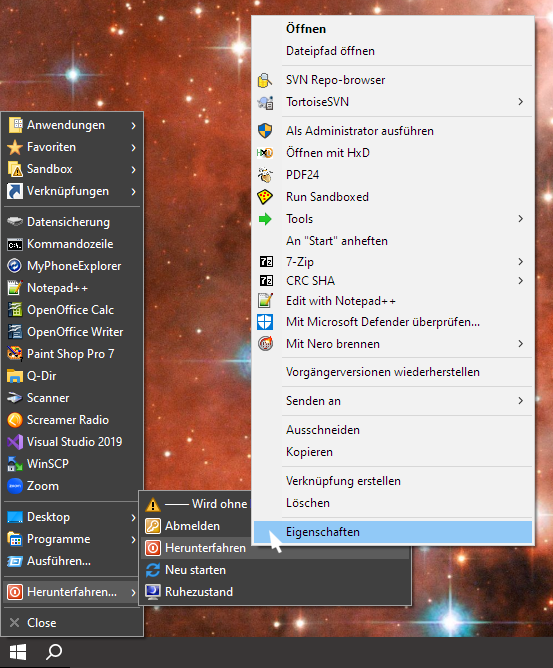Open the Windows Start button
The height and width of the screenshot is (668, 553).
17,652
